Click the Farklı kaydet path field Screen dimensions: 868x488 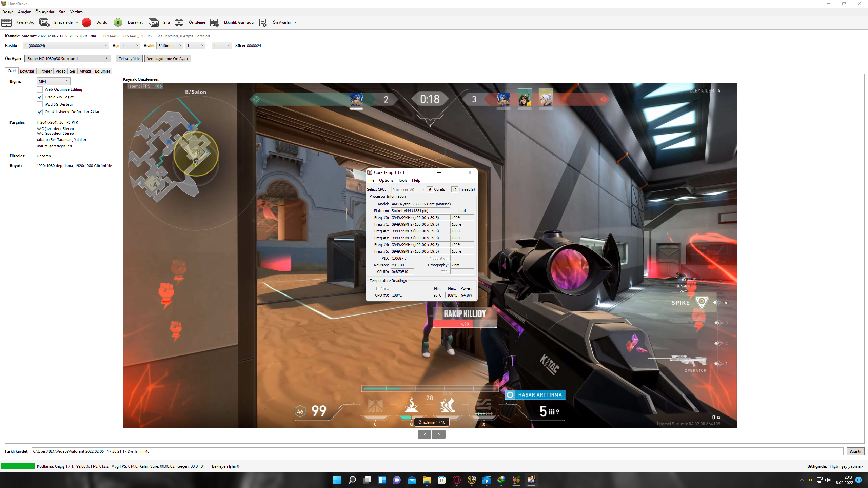tap(437, 451)
